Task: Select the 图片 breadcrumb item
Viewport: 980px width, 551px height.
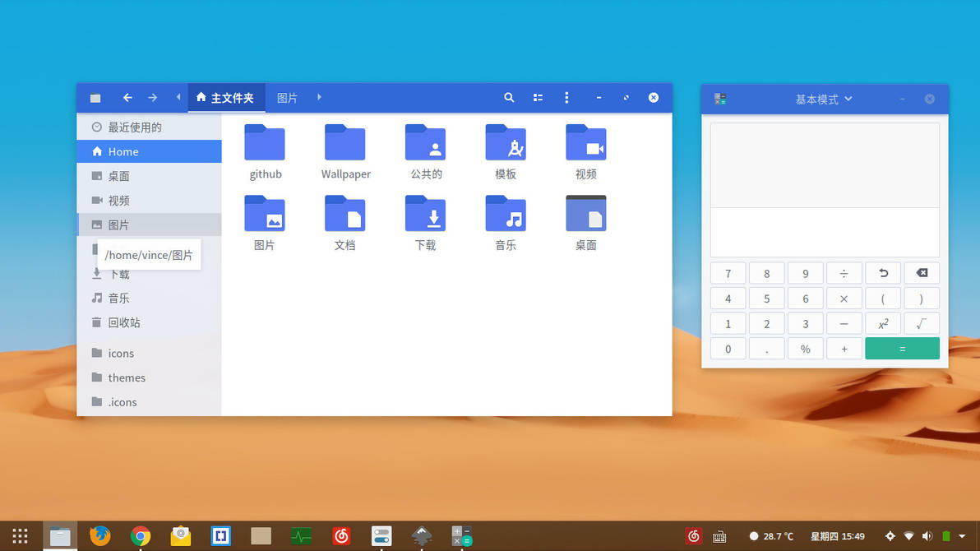Action: point(286,96)
